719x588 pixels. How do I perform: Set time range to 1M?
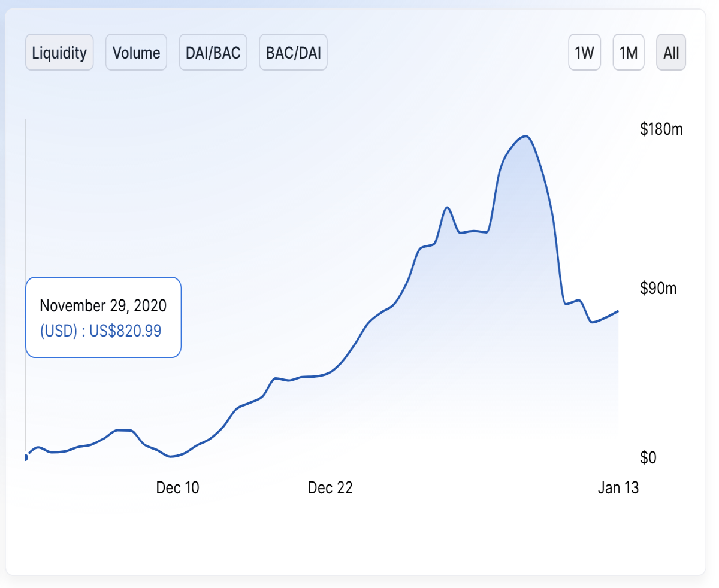coord(628,53)
